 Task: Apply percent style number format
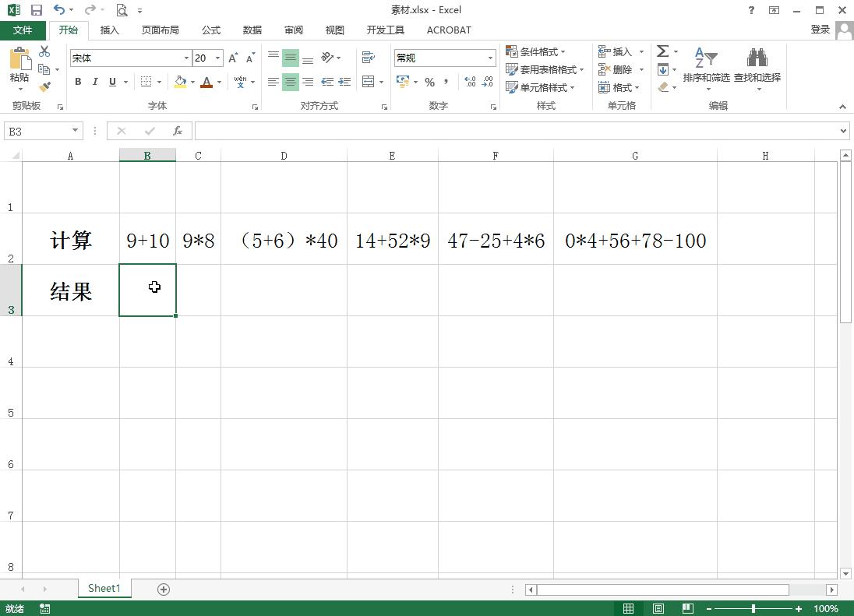pyautogui.click(x=429, y=82)
